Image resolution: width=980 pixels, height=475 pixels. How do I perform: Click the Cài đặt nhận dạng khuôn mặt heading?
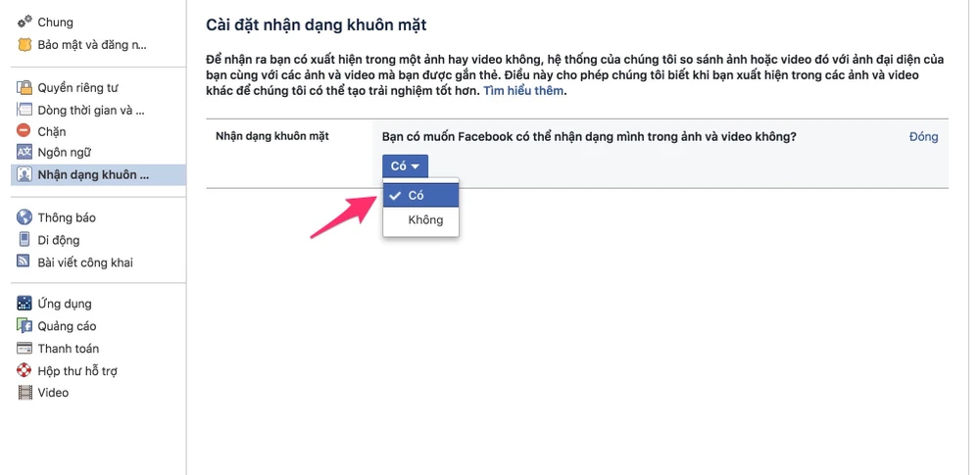click(317, 25)
